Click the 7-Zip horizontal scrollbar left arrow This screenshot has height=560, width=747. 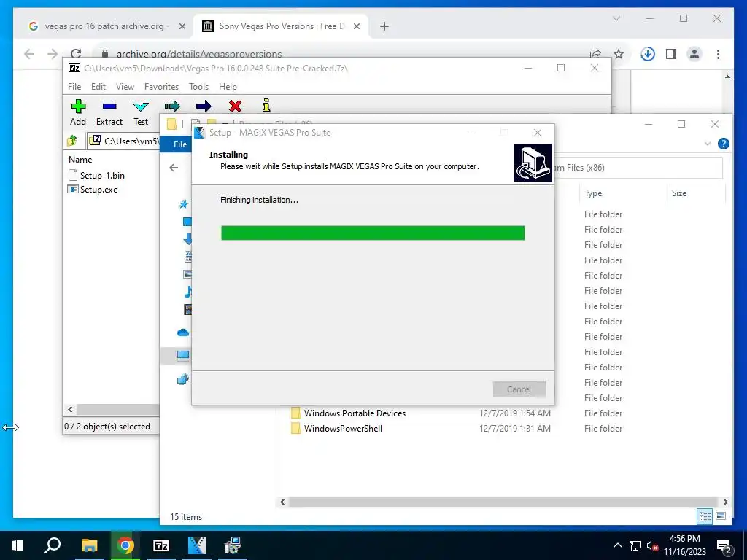click(71, 410)
